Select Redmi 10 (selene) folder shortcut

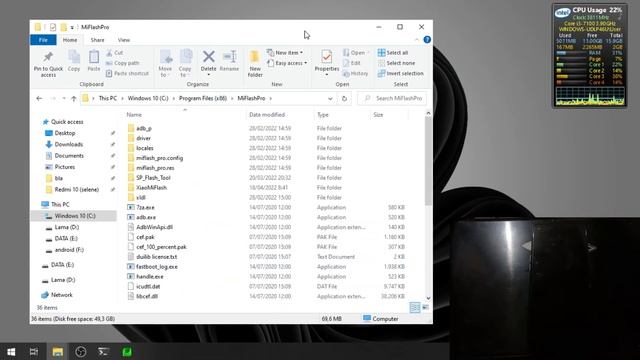(76, 189)
